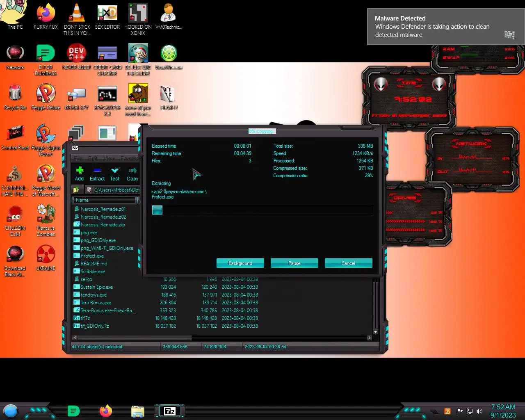
Task: Click the 7z taskbar button
Action: pyautogui.click(x=170, y=411)
